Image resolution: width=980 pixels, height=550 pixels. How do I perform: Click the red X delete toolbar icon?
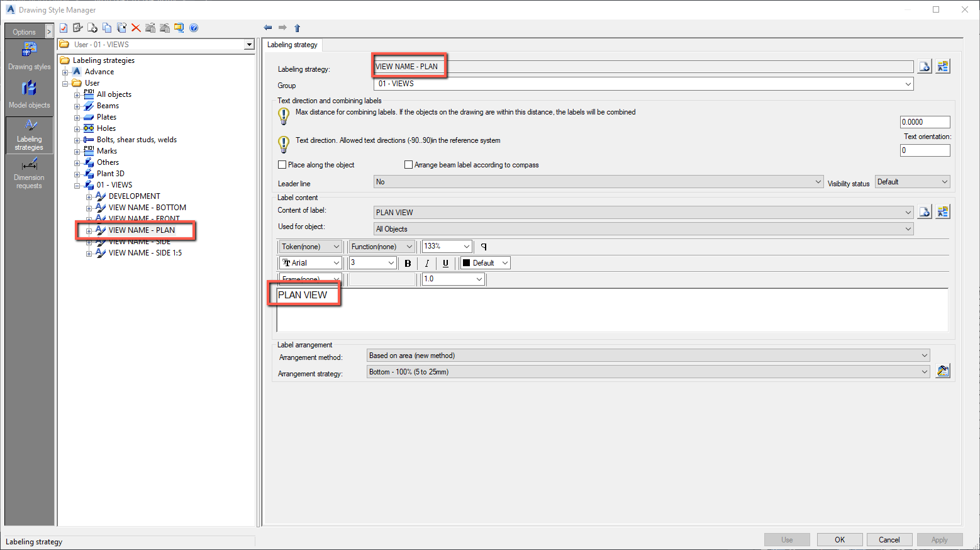[136, 28]
